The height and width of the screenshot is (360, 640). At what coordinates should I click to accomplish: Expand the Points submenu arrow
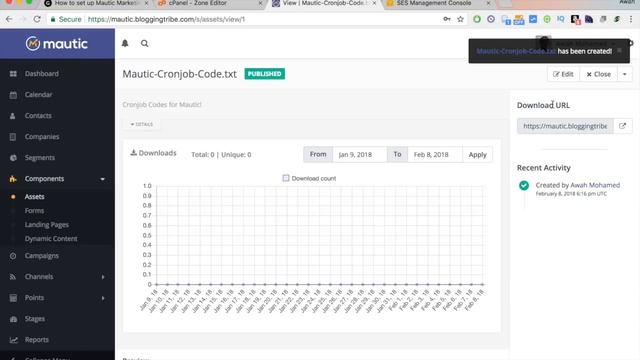(x=103, y=298)
